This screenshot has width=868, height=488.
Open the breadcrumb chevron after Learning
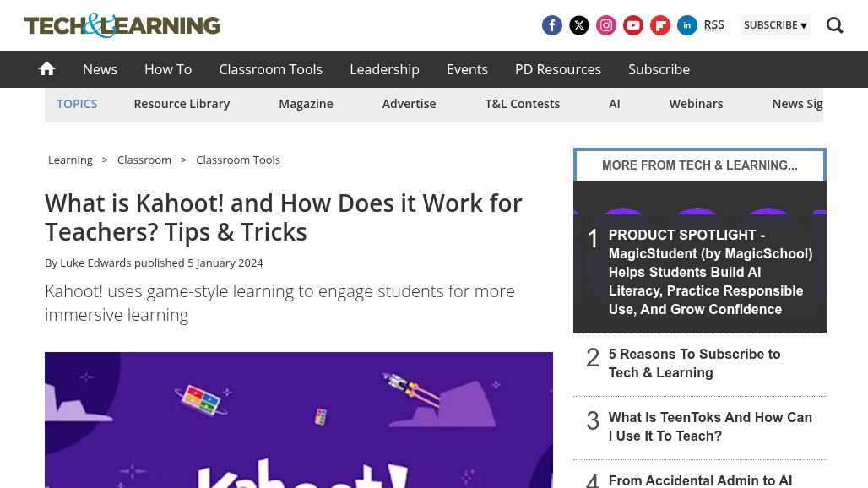tap(105, 160)
